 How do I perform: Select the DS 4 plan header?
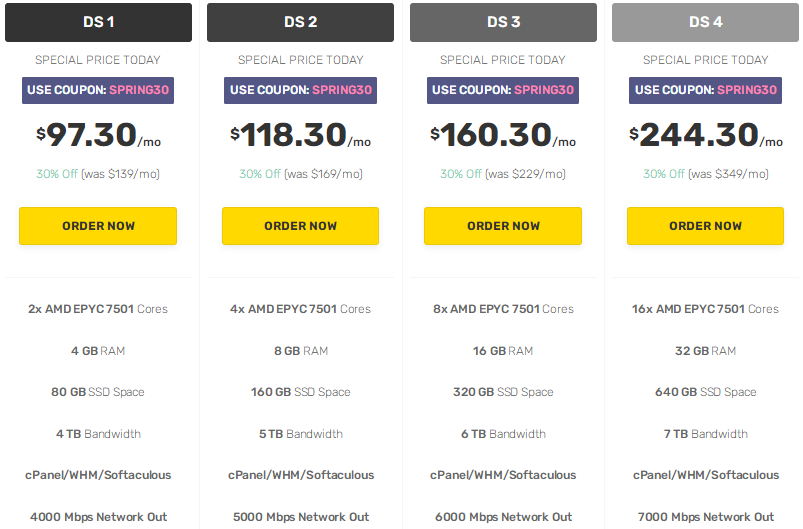tap(705, 22)
